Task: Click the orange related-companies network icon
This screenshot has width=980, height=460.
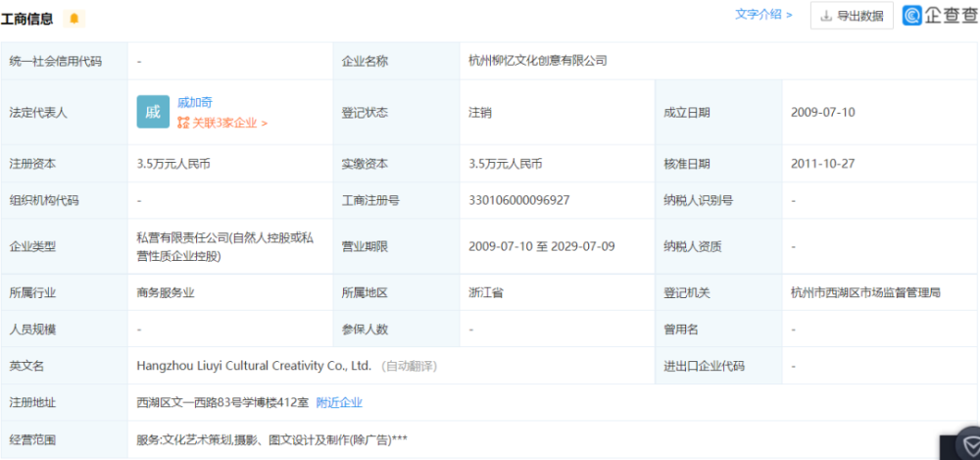Action: (183, 124)
